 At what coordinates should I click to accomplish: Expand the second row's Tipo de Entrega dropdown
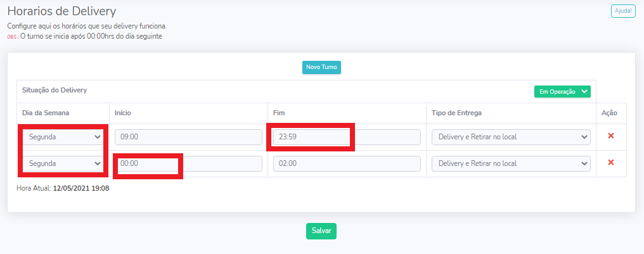(511, 163)
